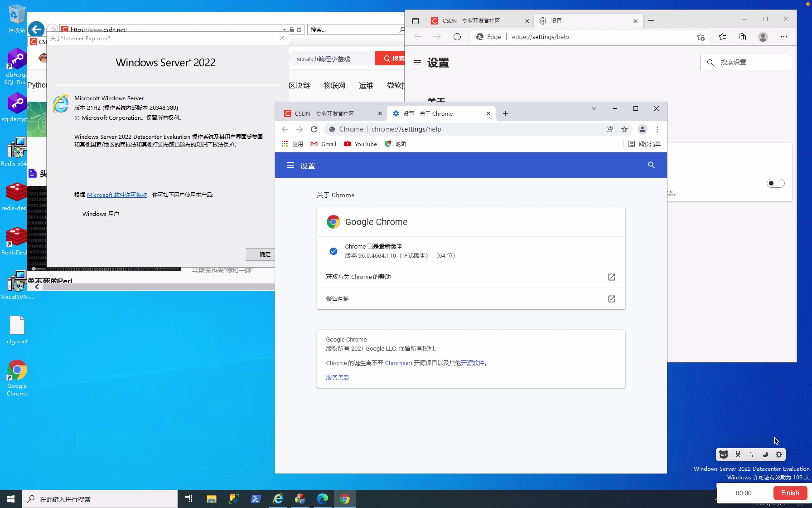Switch input language with 英 button
This screenshot has width=812, height=508.
coord(738,454)
